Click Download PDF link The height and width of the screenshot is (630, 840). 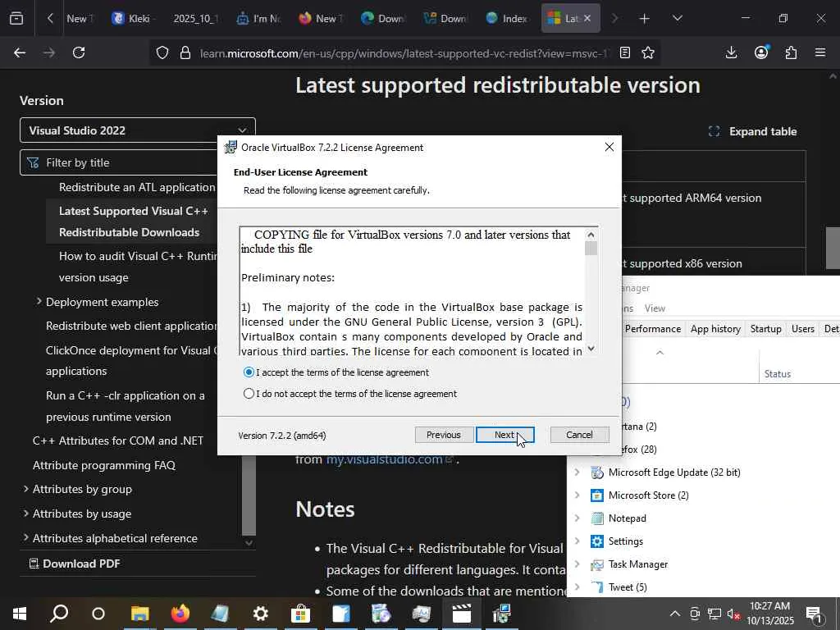pyautogui.click(x=75, y=563)
